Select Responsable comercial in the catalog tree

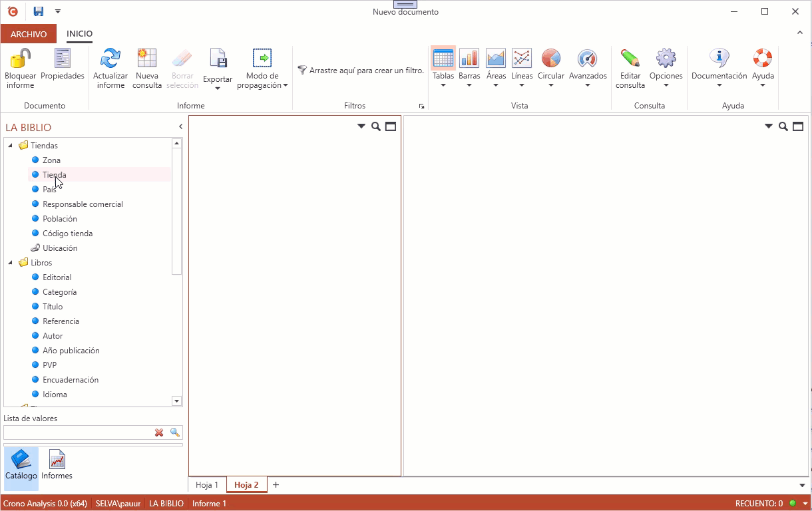(83, 204)
